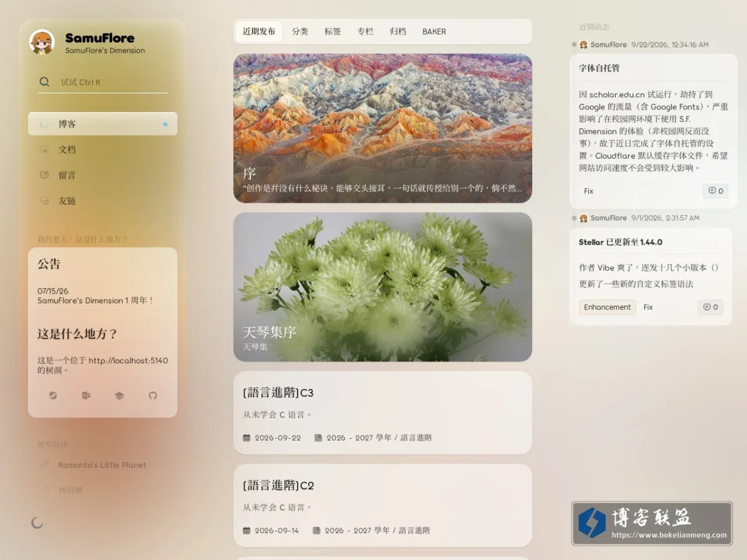Screen dimensions: 747x560
Task: Open comments on the 字体自托管 post
Action: tap(716, 191)
